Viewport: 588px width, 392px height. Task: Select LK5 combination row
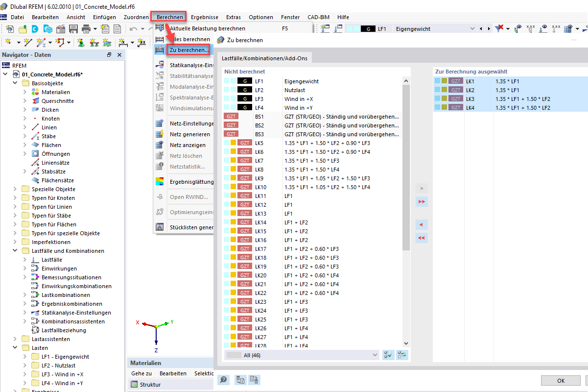pos(312,143)
